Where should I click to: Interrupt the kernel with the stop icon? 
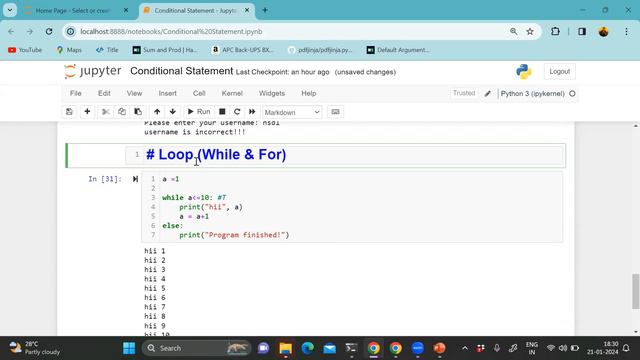coord(222,112)
